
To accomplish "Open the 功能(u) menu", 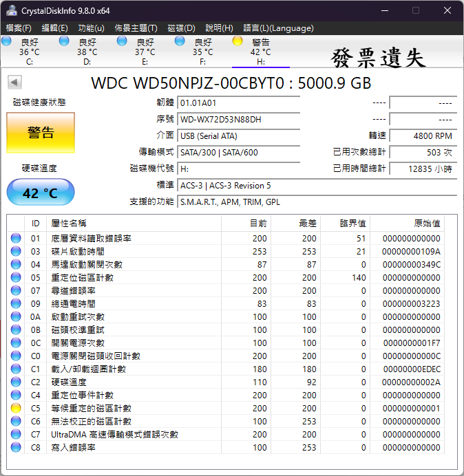I will 91,28.
